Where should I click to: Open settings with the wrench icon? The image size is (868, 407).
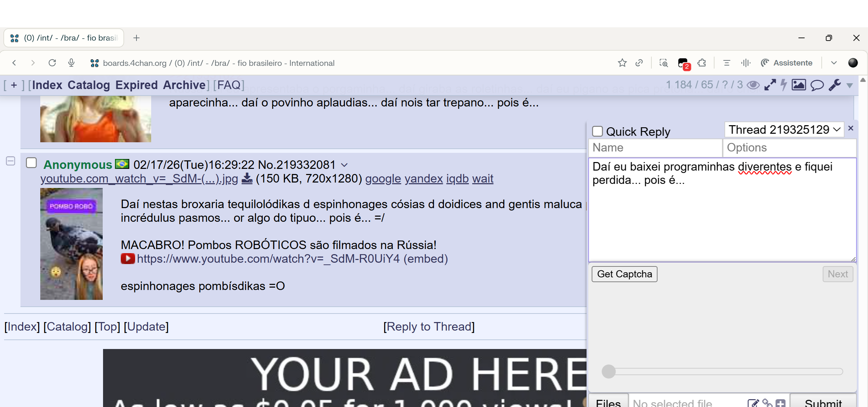[x=835, y=85]
